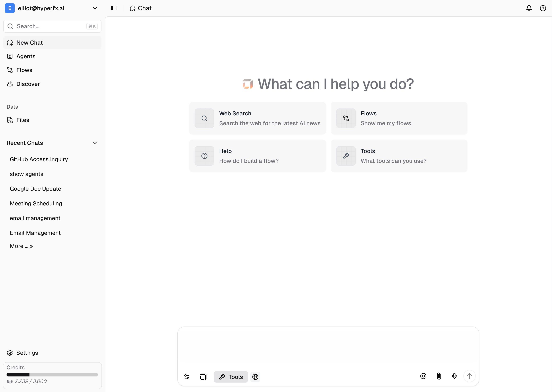The image size is (552, 392).
Task: Go to Agents in the sidebar
Action: coord(26,56)
